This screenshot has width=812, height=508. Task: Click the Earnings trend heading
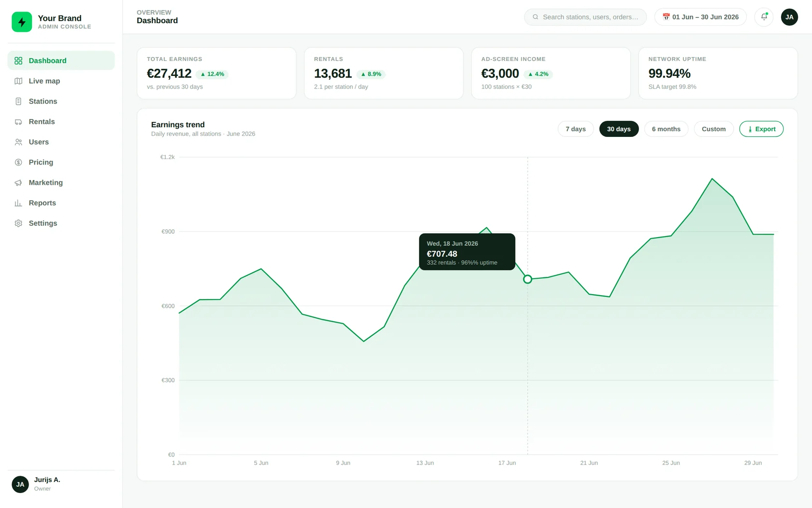click(178, 125)
